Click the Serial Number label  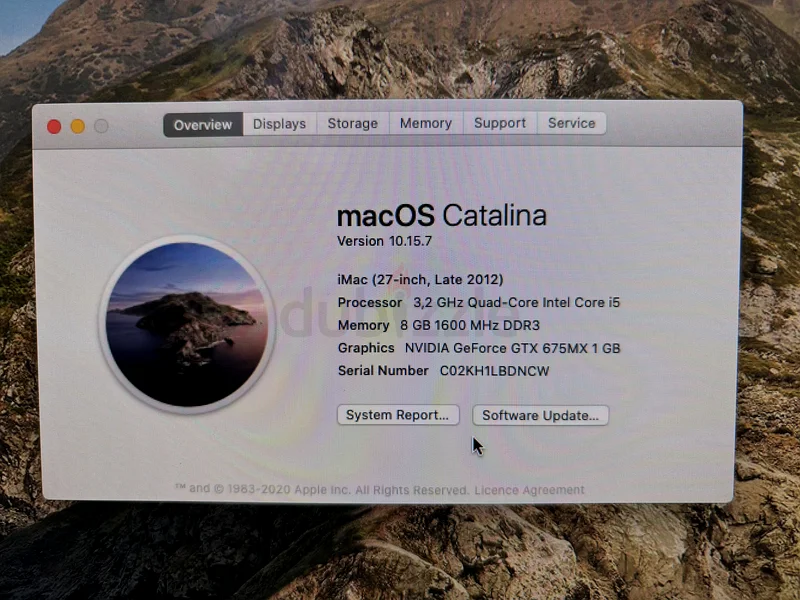[383, 371]
